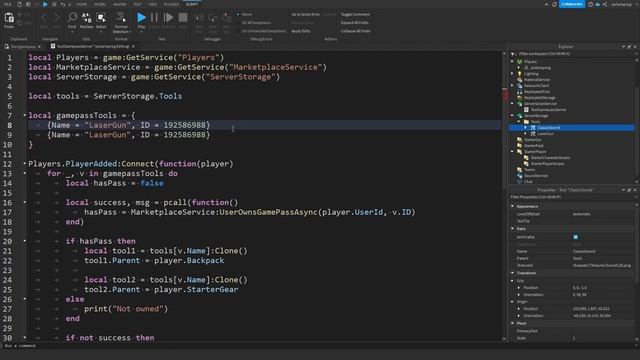This screenshot has width=640, height=360.
Task: Select the script icon under ServerScriptService
Action: [526, 109]
